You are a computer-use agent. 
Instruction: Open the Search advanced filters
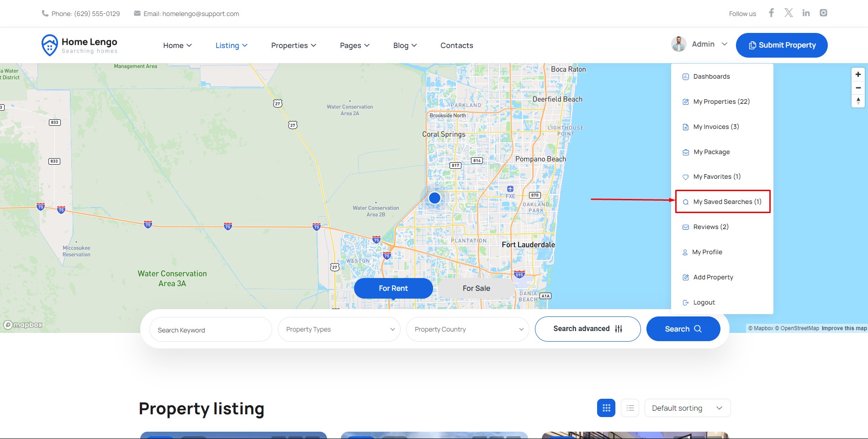(587, 329)
